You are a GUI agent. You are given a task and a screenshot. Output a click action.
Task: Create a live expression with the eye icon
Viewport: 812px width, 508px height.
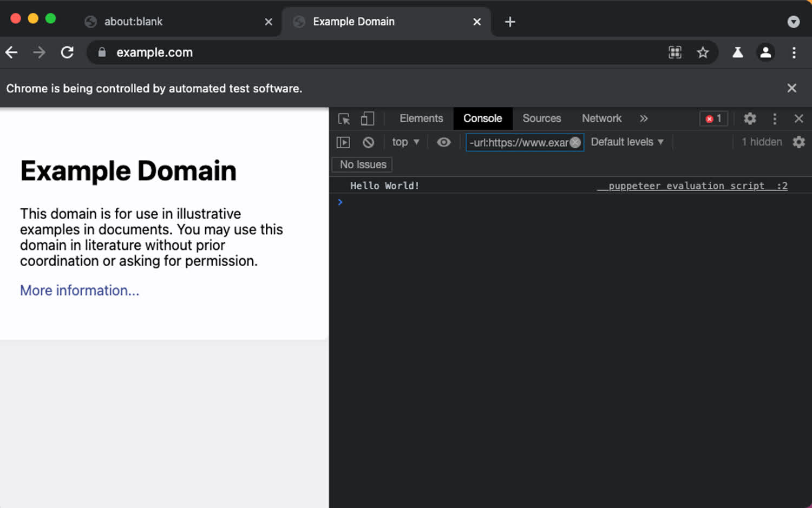(443, 142)
